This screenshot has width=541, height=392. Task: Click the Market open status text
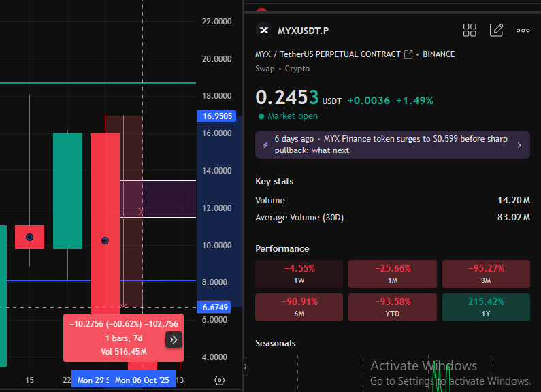point(293,116)
